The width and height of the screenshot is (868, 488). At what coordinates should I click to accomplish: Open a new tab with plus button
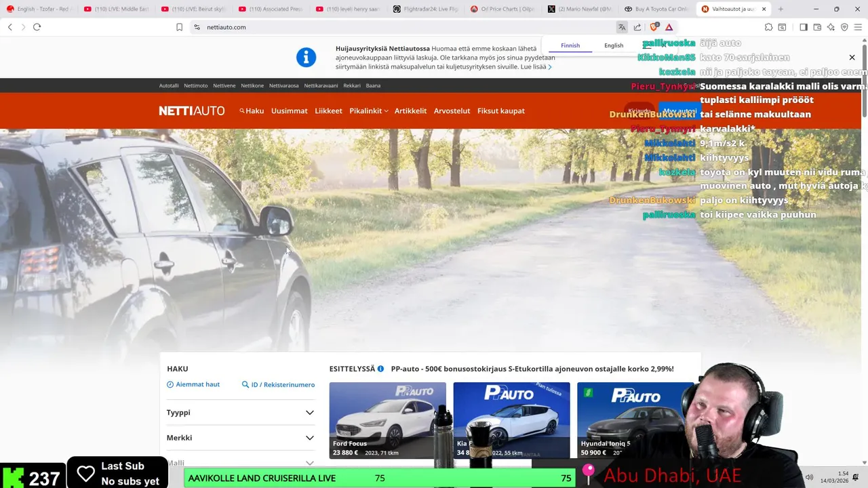781,9
